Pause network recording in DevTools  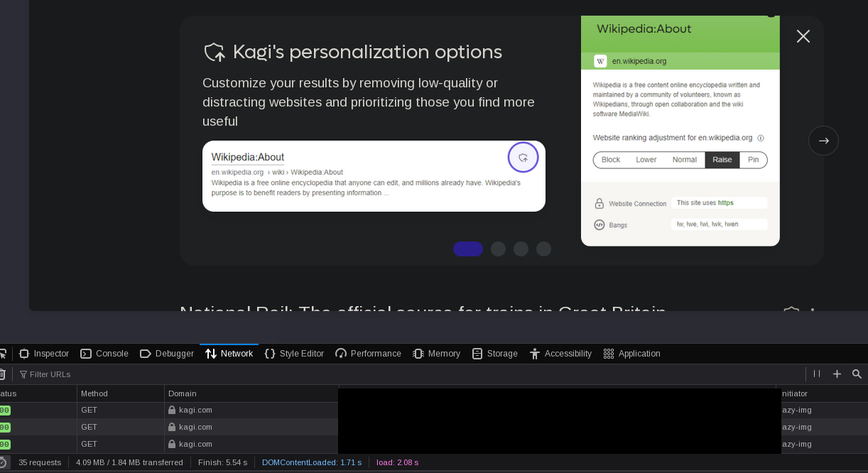point(817,374)
